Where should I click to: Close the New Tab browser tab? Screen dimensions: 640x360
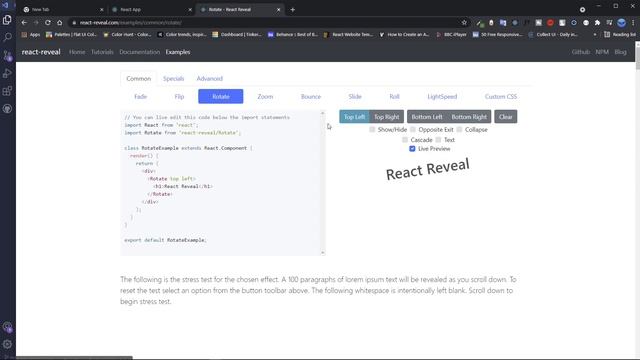click(x=102, y=9)
